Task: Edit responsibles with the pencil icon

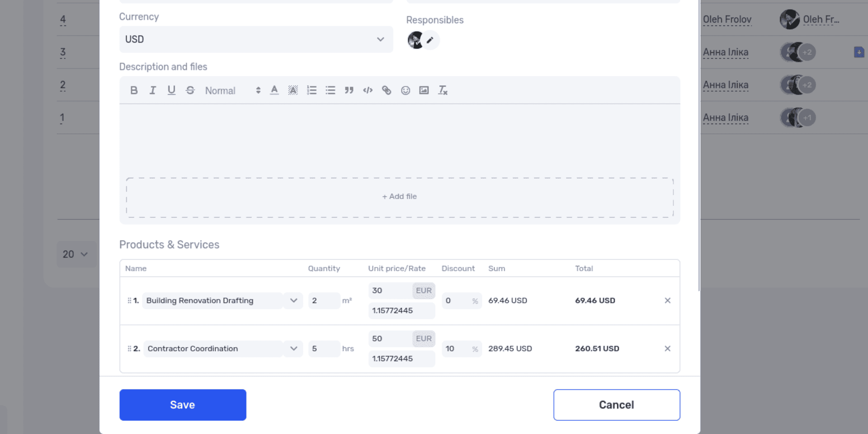Action: (430, 40)
